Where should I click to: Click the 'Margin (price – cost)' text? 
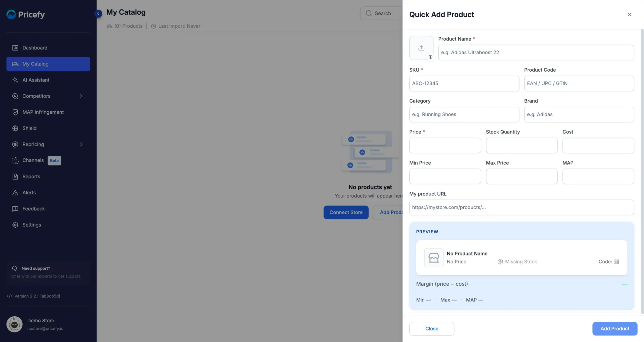pos(442,284)
